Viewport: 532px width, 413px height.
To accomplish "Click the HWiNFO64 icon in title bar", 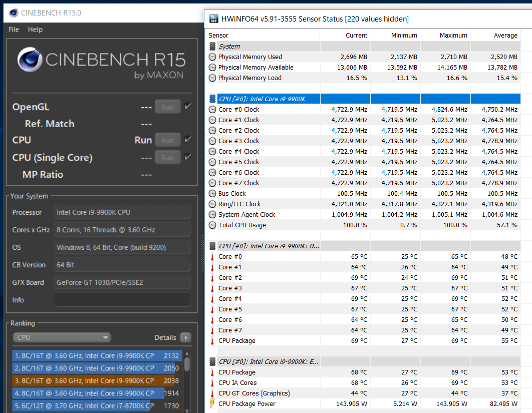I will 214,19.
